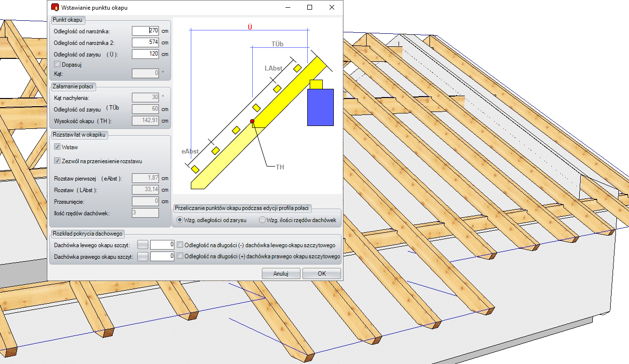Select Wzg. ilości rzędów dachówek option
This screenshot has width=629, height=364.
pos(263,220)
